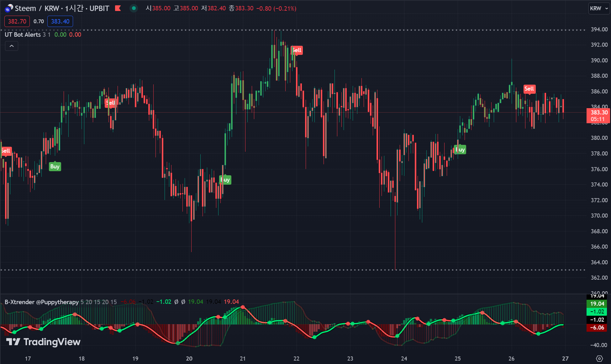Viewport: 611px width, 364px height.
Task: Click the blue 383.40 buy price button
Action: coord(60,21)
